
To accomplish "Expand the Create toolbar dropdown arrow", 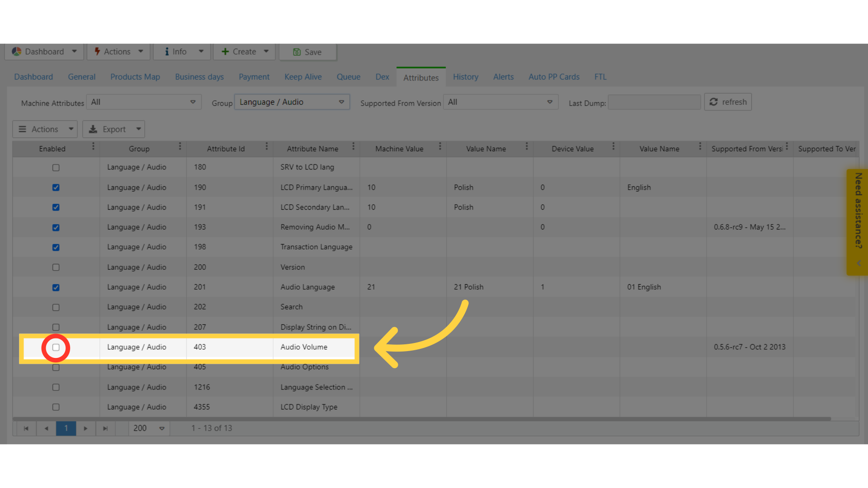I will point(266,52).
